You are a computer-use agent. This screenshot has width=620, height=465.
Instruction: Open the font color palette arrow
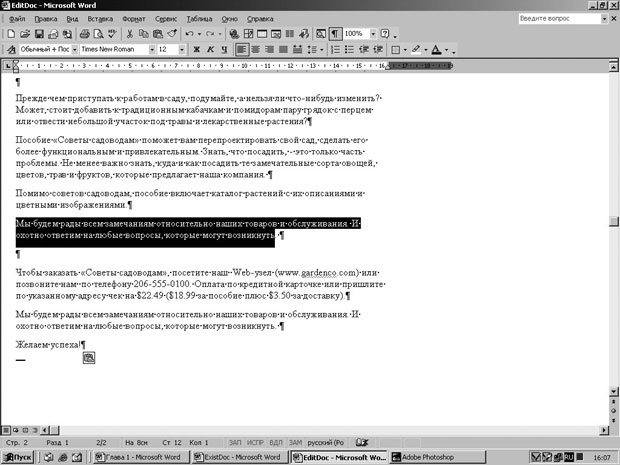tap(446, 50)
